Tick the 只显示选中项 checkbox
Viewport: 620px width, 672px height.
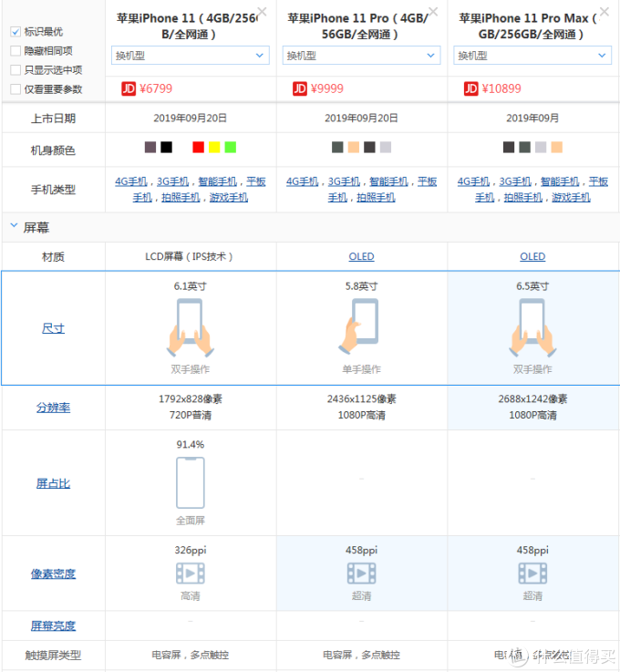(x=15, y=70)
